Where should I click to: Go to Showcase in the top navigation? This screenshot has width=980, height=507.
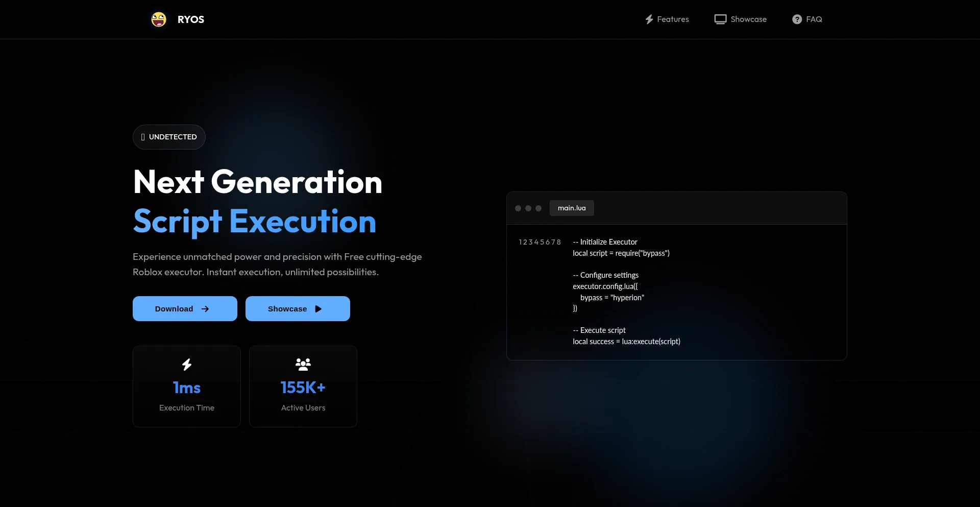click(748, 19)
